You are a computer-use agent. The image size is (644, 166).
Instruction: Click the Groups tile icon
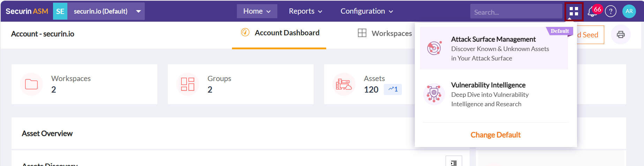(188, 84)
